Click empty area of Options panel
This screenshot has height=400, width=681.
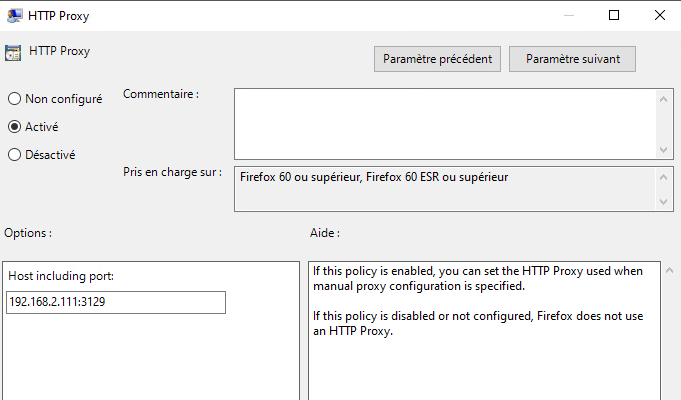coord(151,358)
